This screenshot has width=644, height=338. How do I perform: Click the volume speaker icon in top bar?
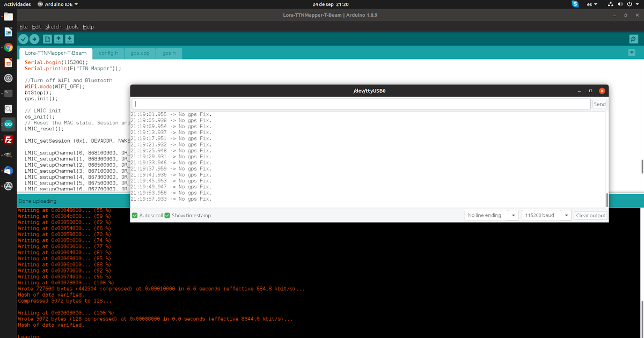[x=620, y=4]
